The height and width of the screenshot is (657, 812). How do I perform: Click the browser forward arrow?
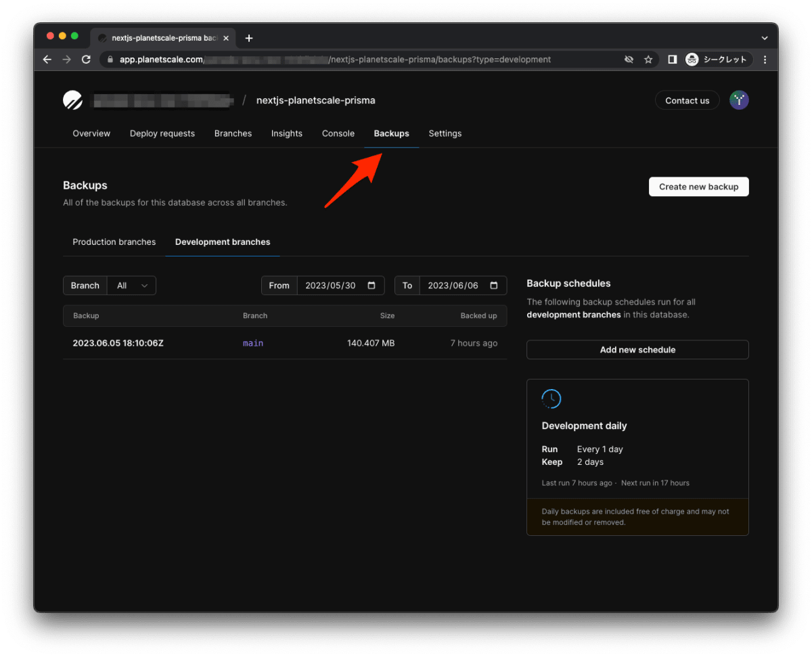(66, 60)
